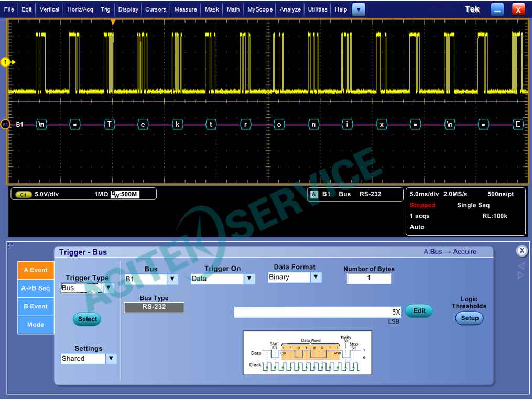Click the RS-232 data word diagram
Viewport: 532px width, 400px height.
[307, 353]
